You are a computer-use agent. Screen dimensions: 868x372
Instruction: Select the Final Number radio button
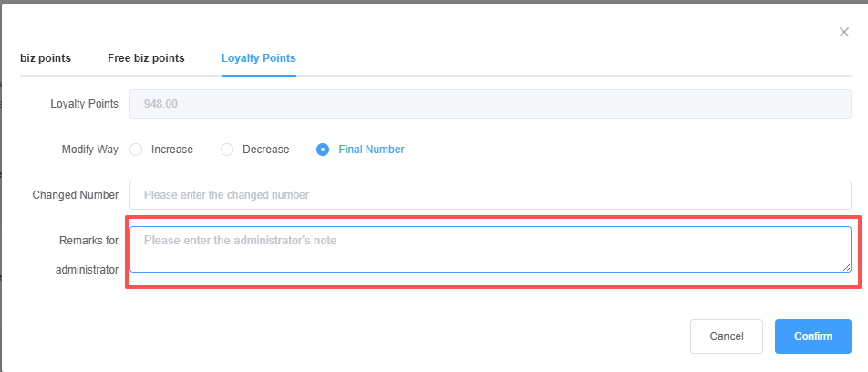pyautogui.click(x=323, y=150)
